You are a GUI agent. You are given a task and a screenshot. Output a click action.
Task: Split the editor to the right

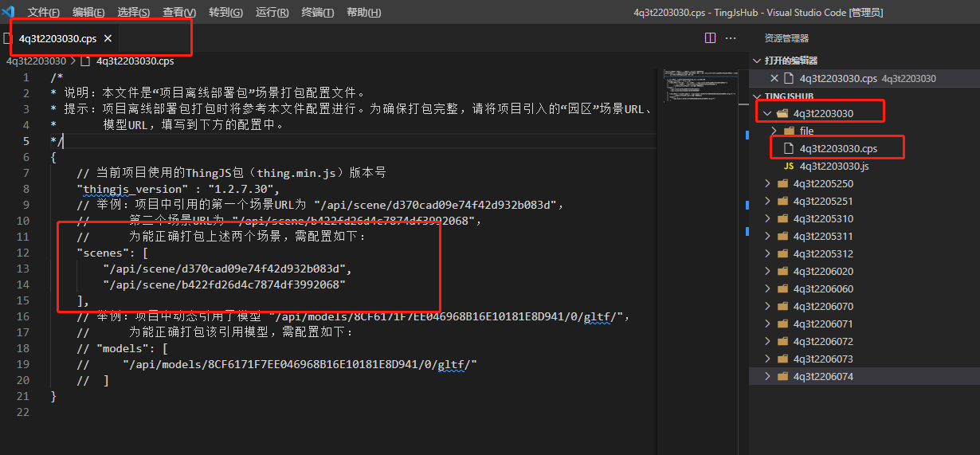pos(710,38)
